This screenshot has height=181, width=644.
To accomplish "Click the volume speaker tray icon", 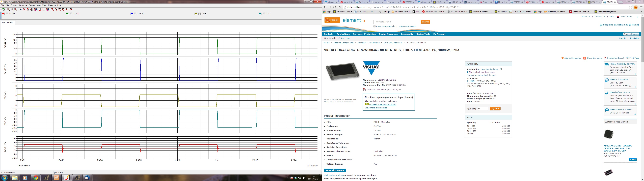I will point(304,178).
